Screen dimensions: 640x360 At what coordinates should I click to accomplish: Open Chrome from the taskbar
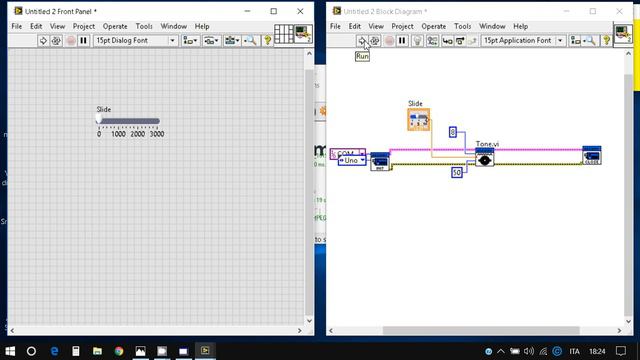coord(119,351)
